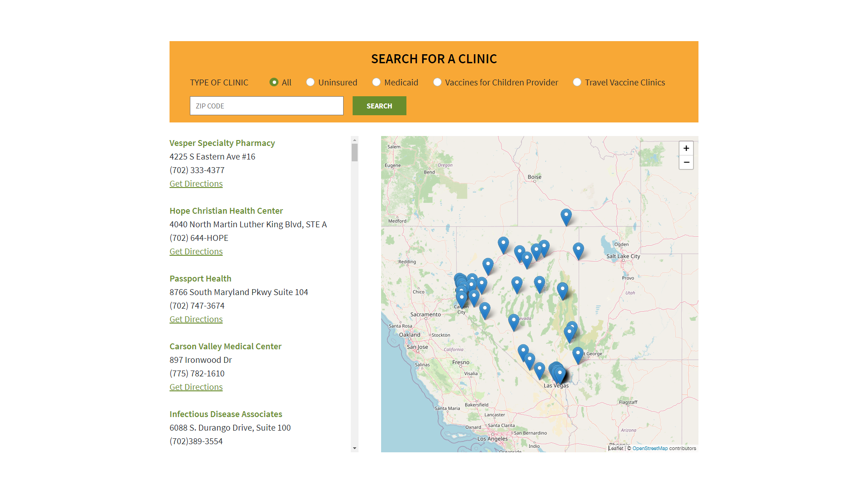868x488 pixels.
Task: Zoom in the map with plus button
Action: 686,148
